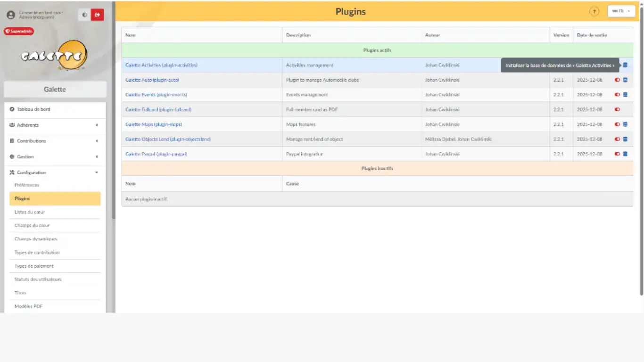Expand the Adhérents menu section
Screen dimensions: 644x362
point(55,125)
